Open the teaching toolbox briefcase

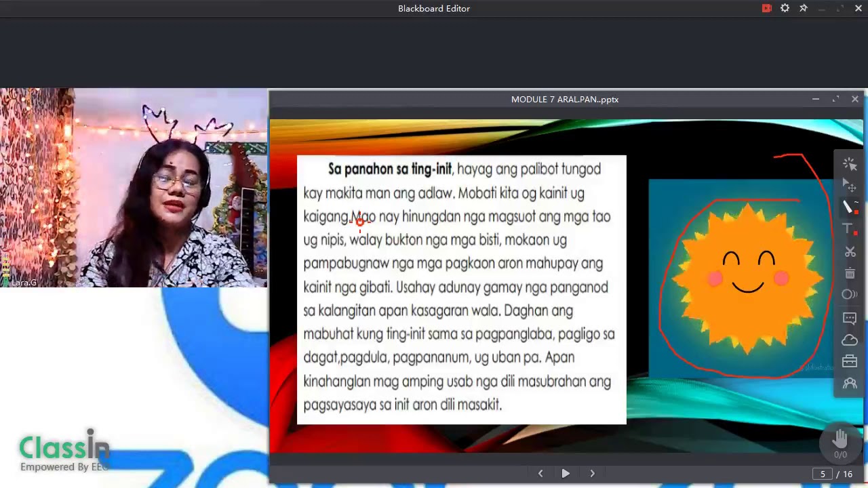click(x=850, y=362)
